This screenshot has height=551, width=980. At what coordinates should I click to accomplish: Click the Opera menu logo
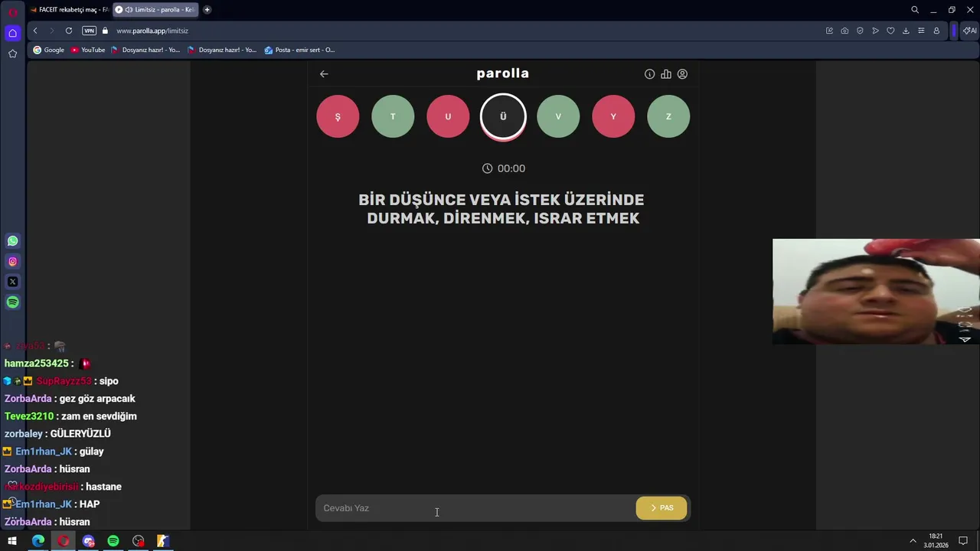pos(12,11)
